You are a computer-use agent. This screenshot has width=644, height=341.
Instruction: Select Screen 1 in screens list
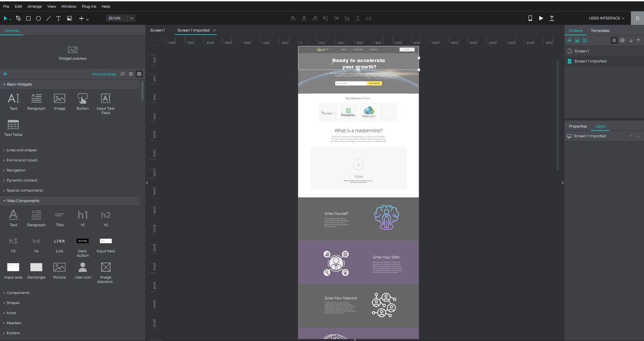tap(582, 51)
